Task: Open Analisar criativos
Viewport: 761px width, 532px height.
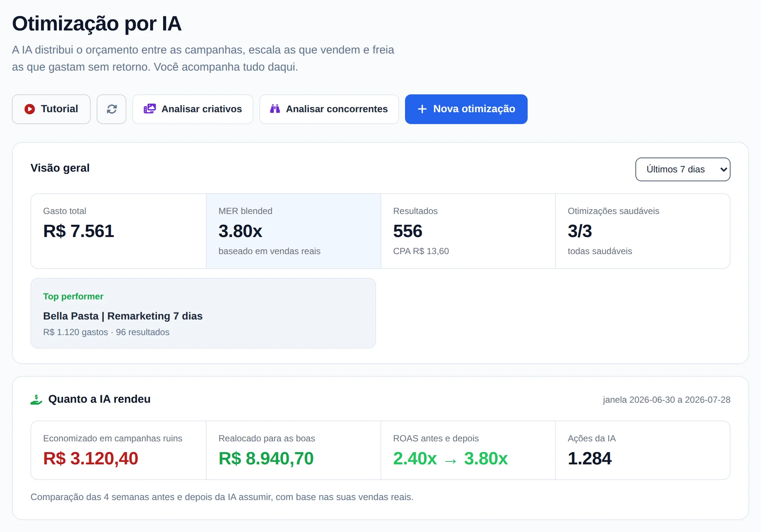Action: click(x=193, y=109)
